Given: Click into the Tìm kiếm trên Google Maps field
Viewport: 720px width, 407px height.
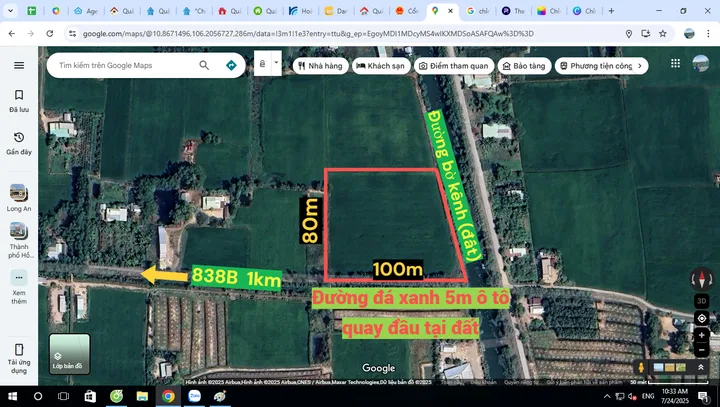Looking at the screenshot, I should coord(124,65).
